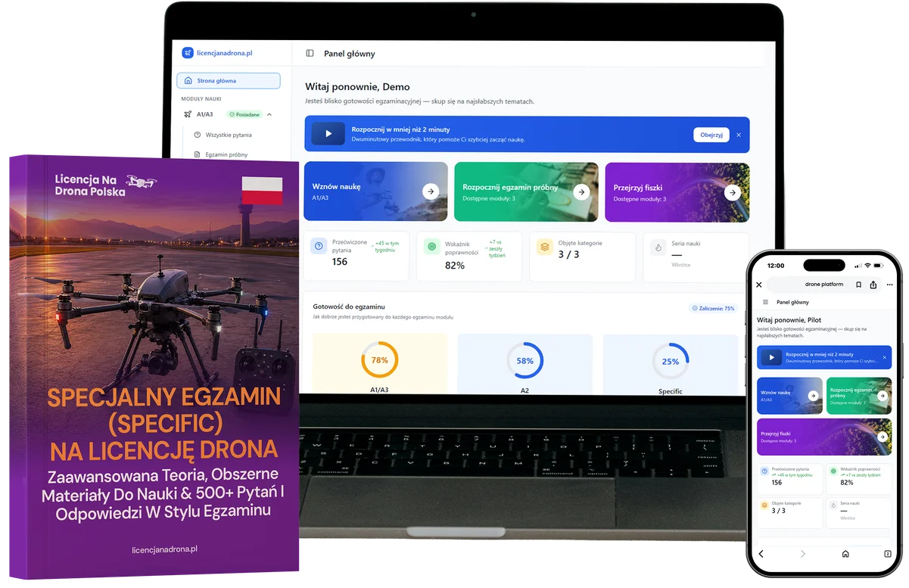Click the share icon in phone browser
909x588 pixels.
pos(873,285)
